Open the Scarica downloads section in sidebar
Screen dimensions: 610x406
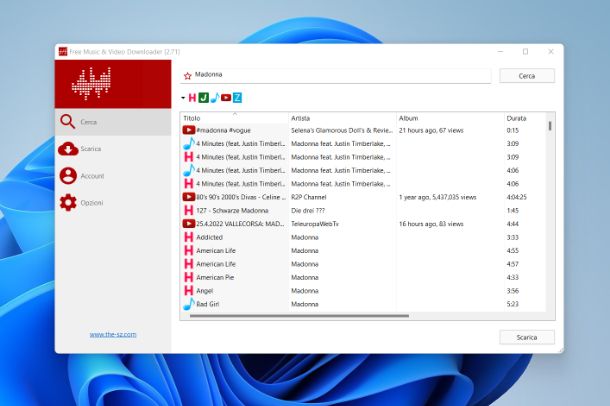coord(113,149)
